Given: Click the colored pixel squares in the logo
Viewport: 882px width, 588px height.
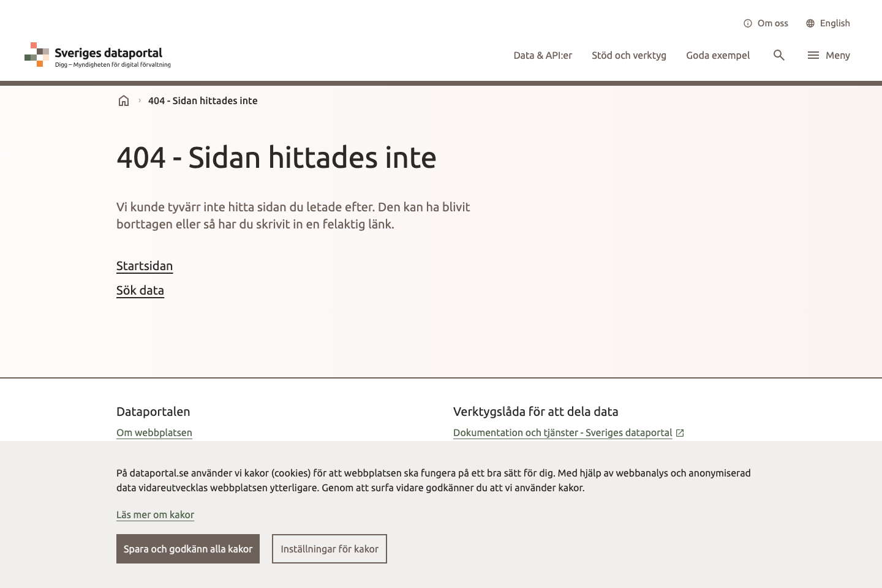Looking at the screenshot, I should point(36,55).
